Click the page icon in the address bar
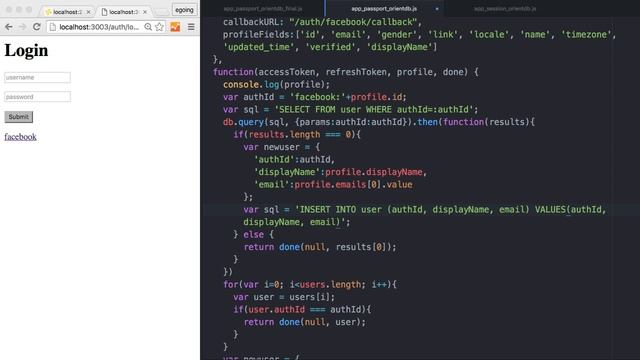 53,27
